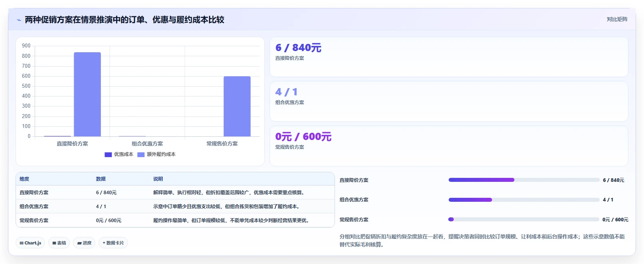Screen dimensions: 644x264
Task: Click the 组合优惠方案 x-axis label
Action: tap(147, 144)
